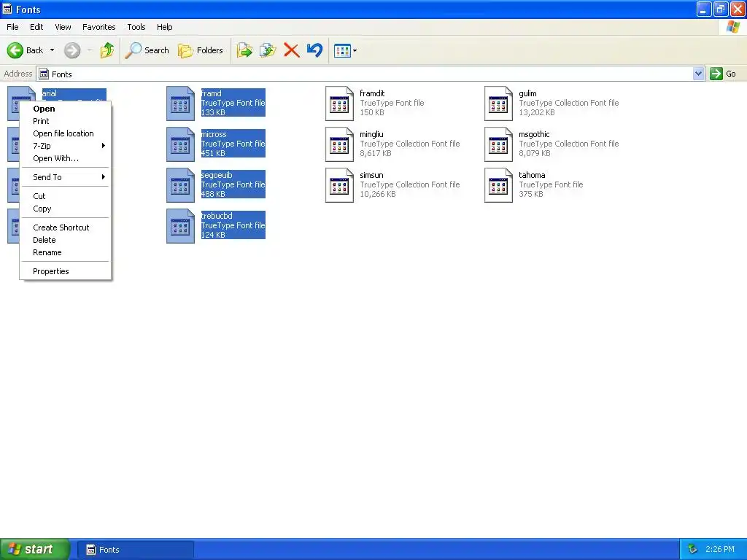Click the blue Undo arrow icon

tap(314, 50)
